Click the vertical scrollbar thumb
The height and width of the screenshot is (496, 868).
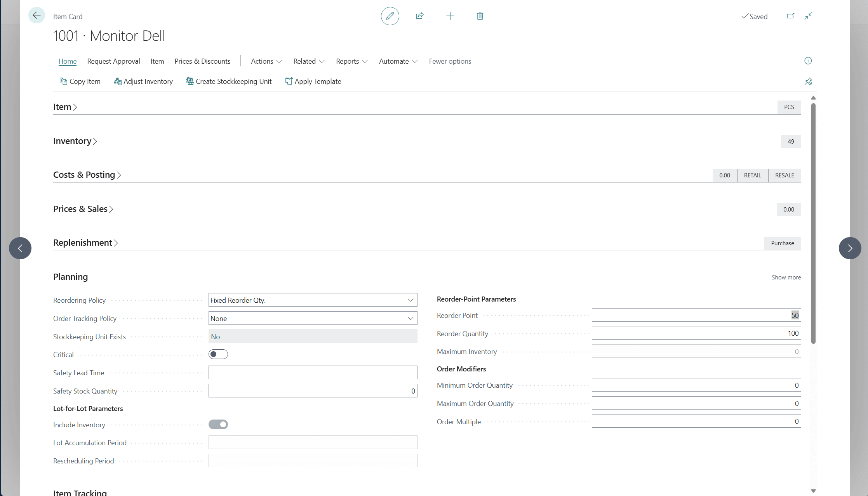tap(813, 223)
